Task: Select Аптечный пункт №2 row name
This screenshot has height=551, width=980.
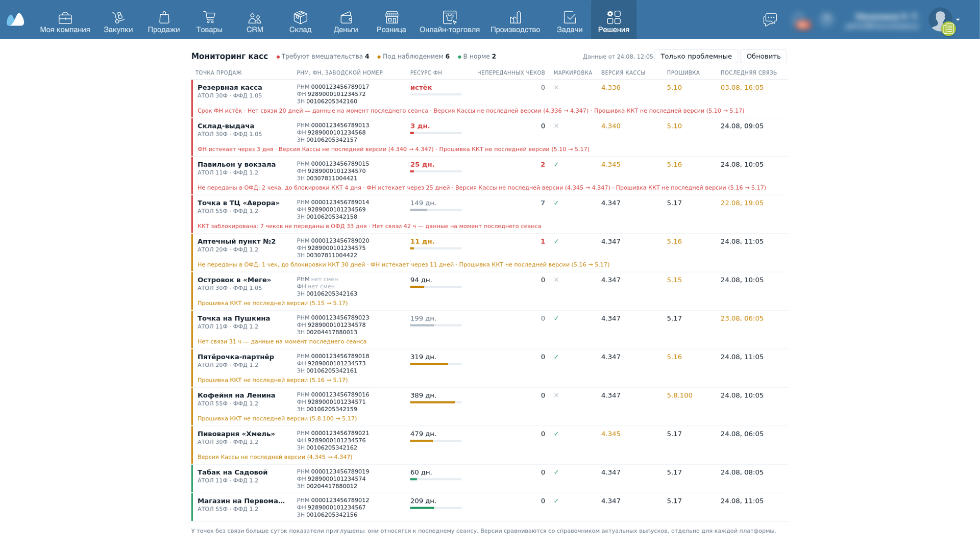Action: tap(236, 241)
